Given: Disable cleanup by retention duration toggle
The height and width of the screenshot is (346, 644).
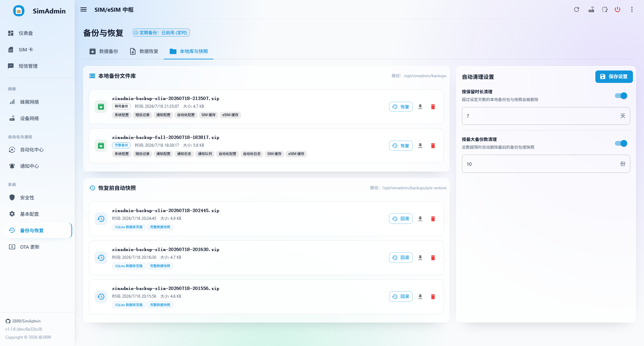Looking at the screenshot, I should [x=621, y=96].
